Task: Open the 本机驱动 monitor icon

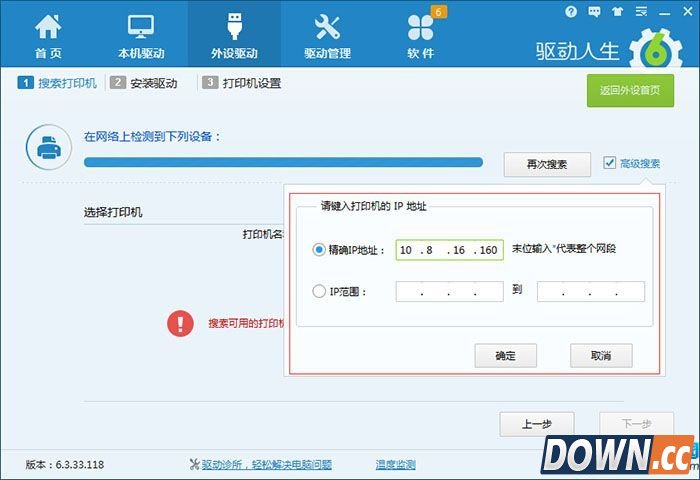Action: click(141, 26)
